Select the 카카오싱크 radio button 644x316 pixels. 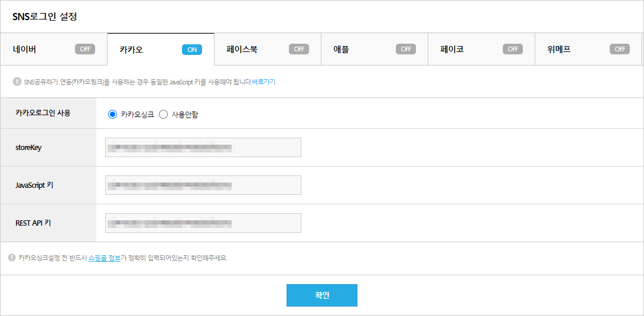[x=112, y=115]
